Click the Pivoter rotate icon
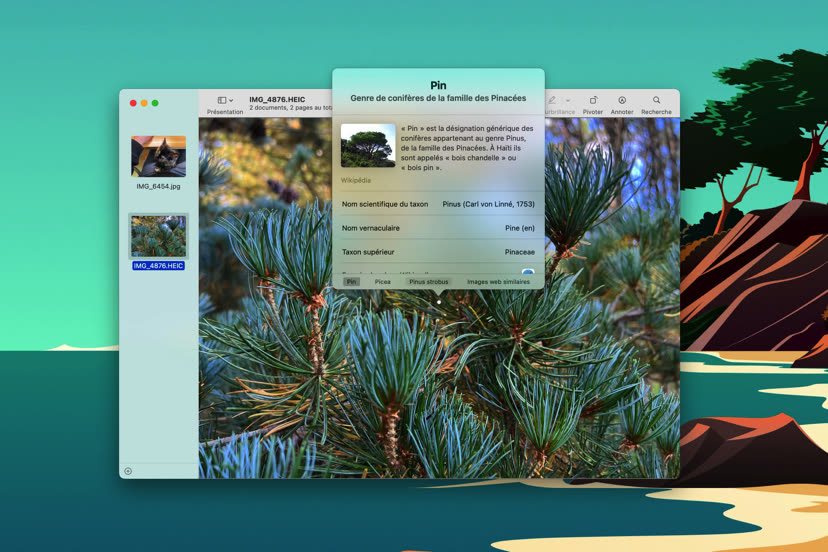The image size is (828, 552). point(593,100)
